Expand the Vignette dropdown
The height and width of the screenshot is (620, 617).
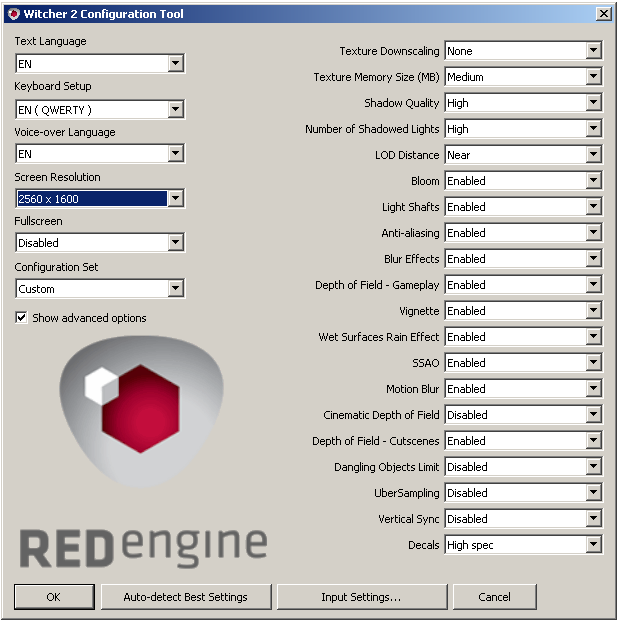523,311
